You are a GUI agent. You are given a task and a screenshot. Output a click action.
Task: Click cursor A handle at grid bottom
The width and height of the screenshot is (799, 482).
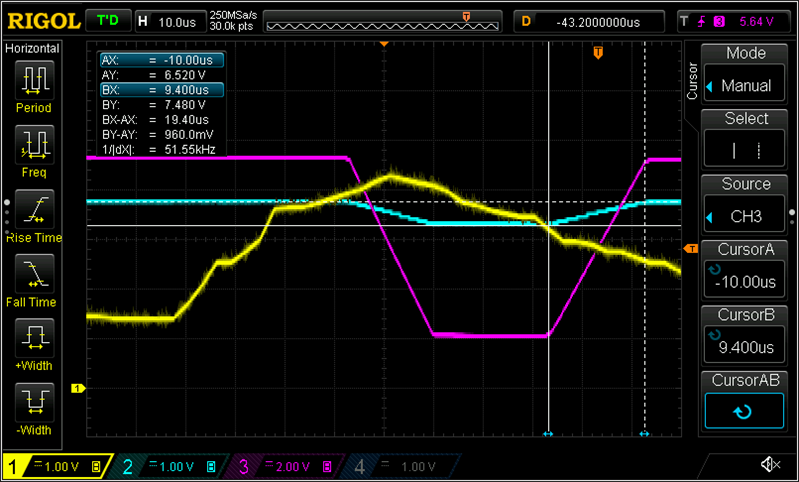548,434
